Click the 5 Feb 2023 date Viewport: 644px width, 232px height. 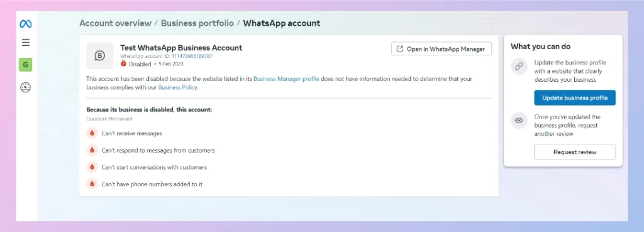[171, 64]
